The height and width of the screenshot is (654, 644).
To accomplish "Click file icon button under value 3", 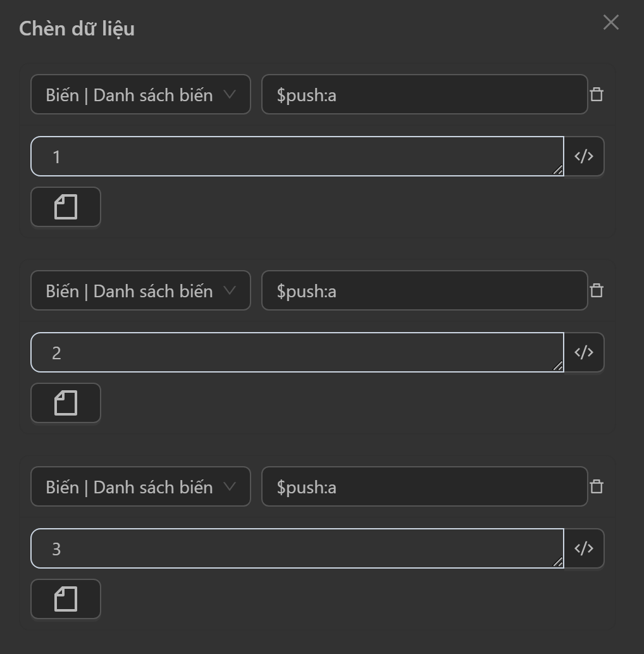I will tap(66, 599).
